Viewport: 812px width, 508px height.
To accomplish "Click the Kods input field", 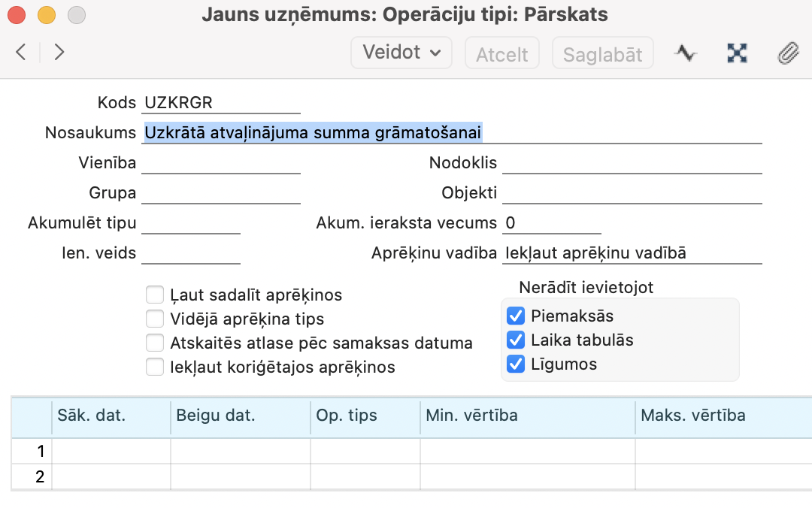I will coord(220,103).
